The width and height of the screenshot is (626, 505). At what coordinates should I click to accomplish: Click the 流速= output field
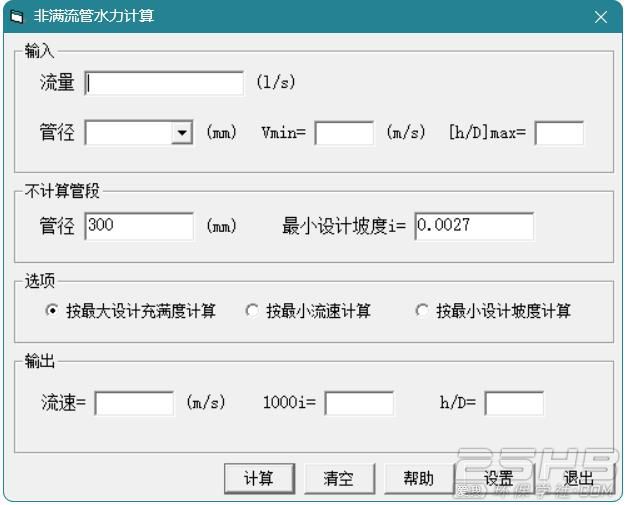pos(134,403)
